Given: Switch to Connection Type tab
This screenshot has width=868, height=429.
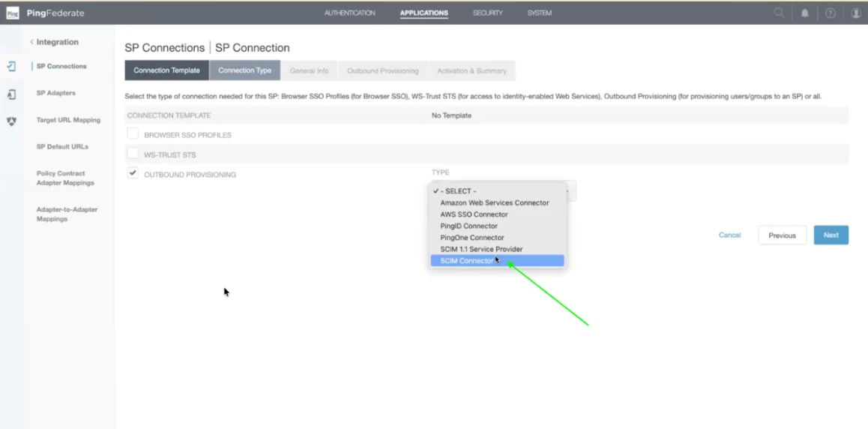Looking at the screenshot, I should [x=244, y=70].
